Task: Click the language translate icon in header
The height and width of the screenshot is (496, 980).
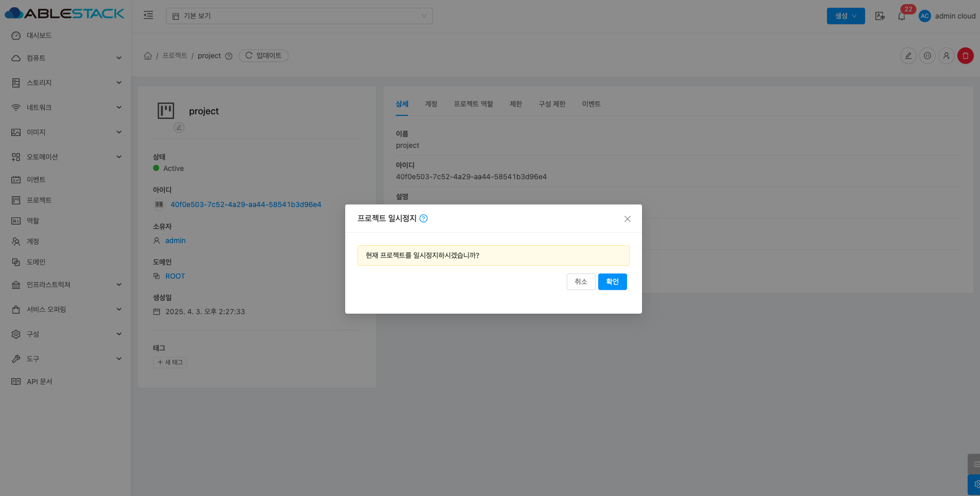Action: pyautogui.click(x=880, y=16)
